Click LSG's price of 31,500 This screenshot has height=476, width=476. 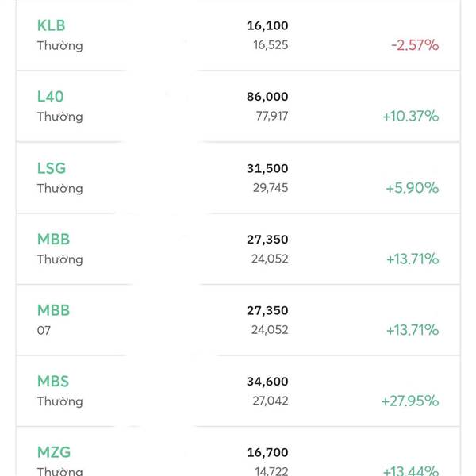[x=267, y=168]
